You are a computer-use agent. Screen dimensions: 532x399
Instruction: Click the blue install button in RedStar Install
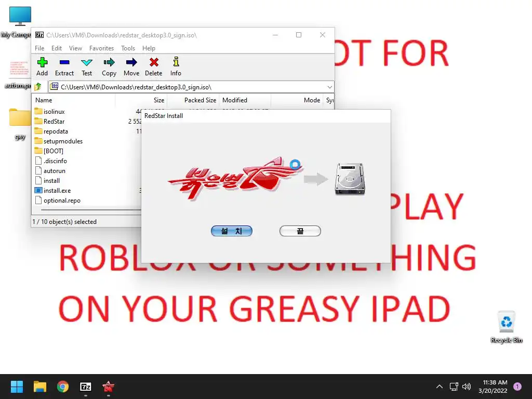point(231,231)
